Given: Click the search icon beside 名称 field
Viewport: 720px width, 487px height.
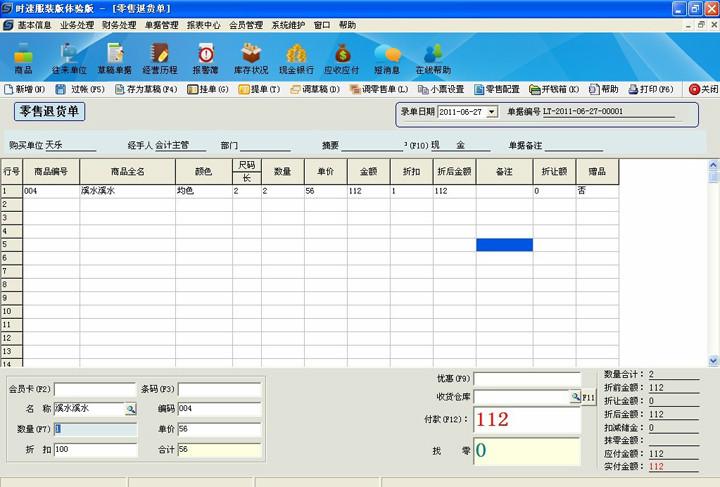Looking at the screenshot, I should (130, 409).
